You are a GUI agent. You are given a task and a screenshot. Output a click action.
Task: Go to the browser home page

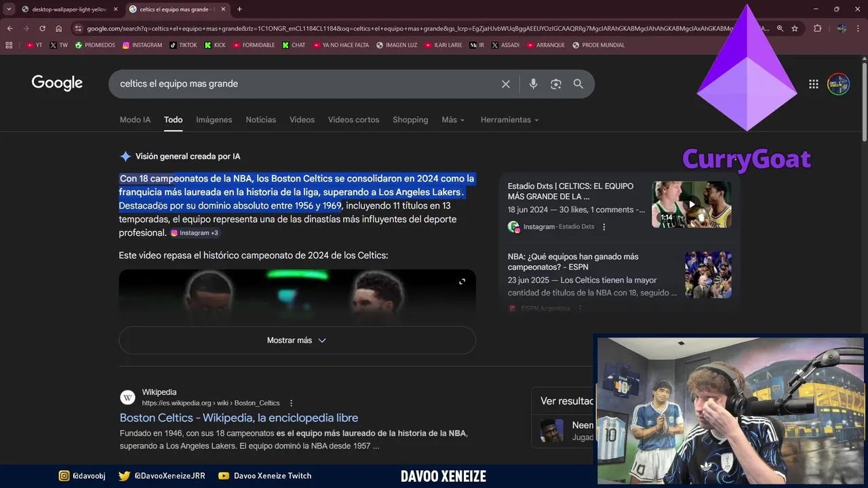(x=59, y=28)
